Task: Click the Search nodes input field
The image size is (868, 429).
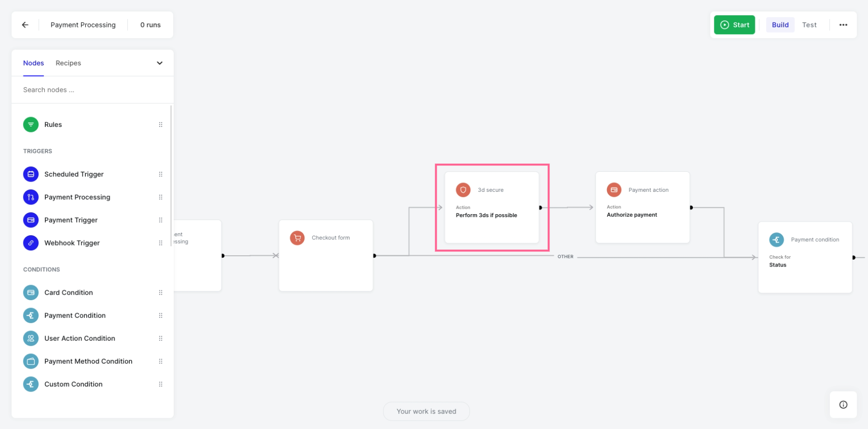Action: click(x=93, y=90)
